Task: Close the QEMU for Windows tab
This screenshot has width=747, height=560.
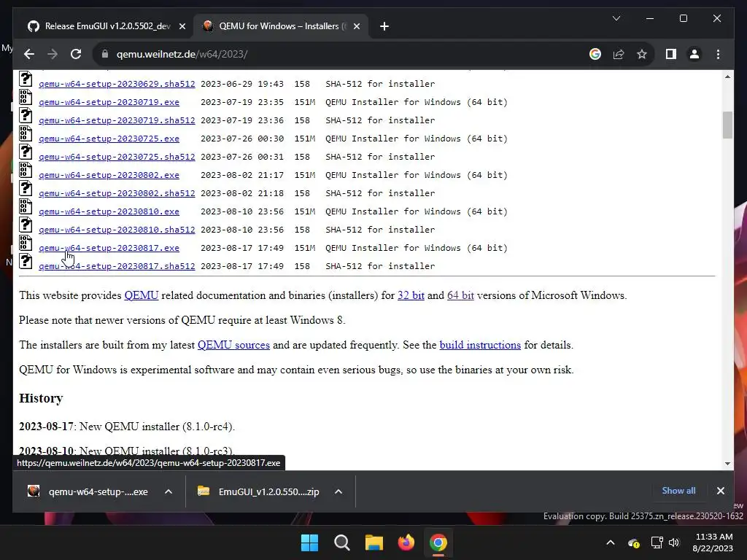Action: pyautogui.click(x=356, y=27)
